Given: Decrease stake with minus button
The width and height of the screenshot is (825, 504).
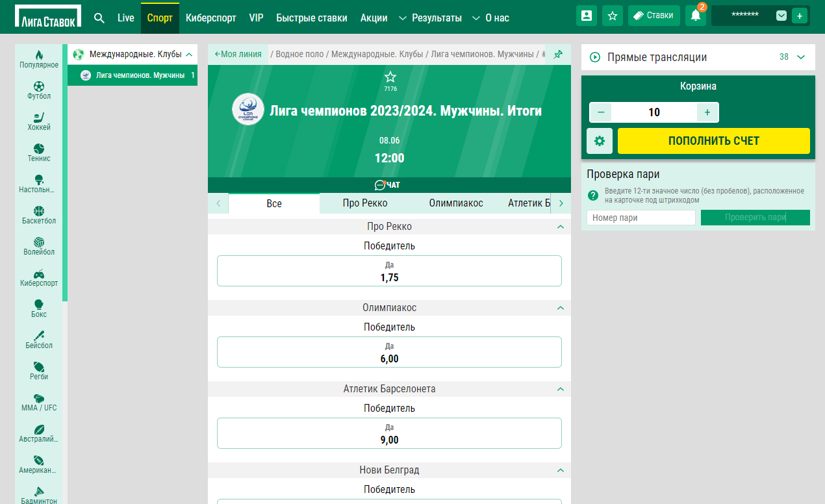Looking at the screenshot, I should point(600,112).
